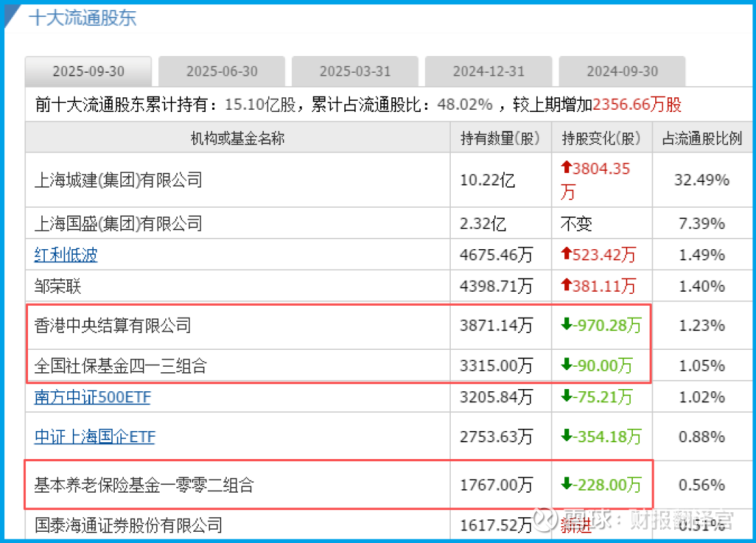This screenshot has height=543, width=756.
Task: Click the 1.02% ratio cell
Action: [x=701, y=397]
